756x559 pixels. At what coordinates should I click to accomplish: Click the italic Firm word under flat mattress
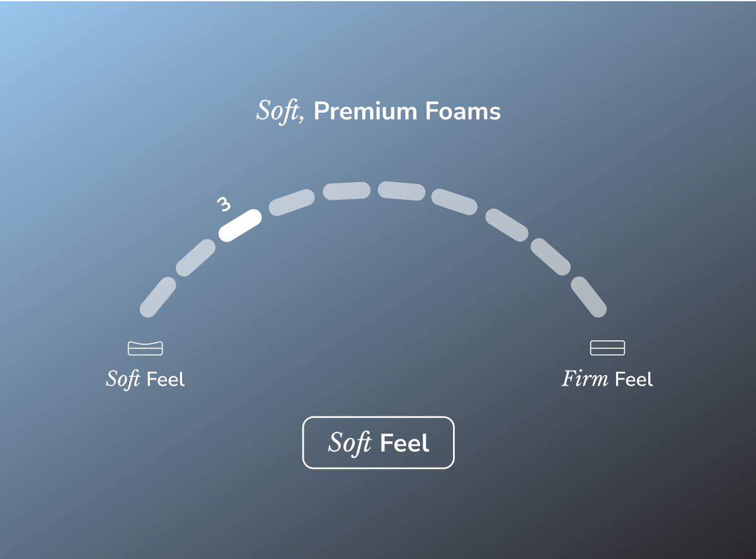tap(585, 379)
